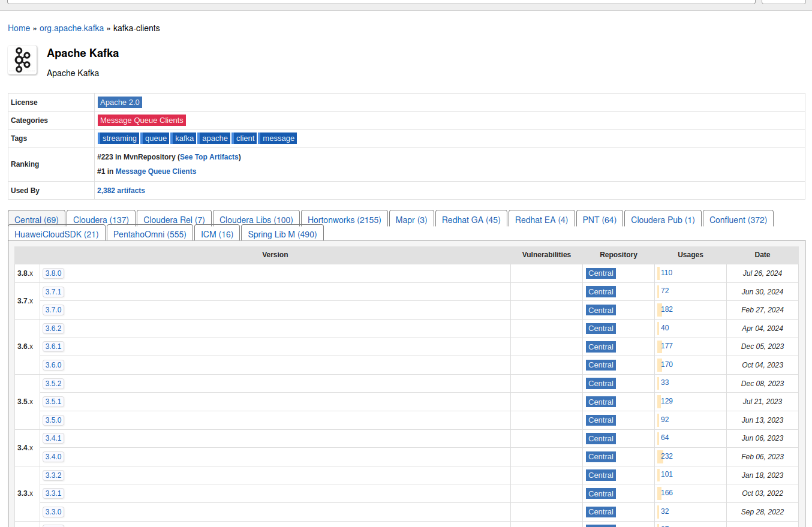Screen dimensions: 812x527
Task: Click the Feb 06, 2023 date cell
Action: 762,457
